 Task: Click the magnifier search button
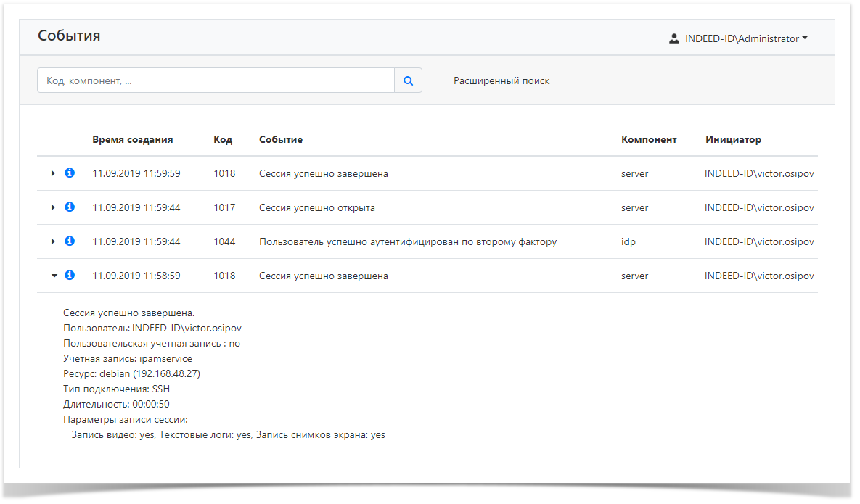pos(408,80)
